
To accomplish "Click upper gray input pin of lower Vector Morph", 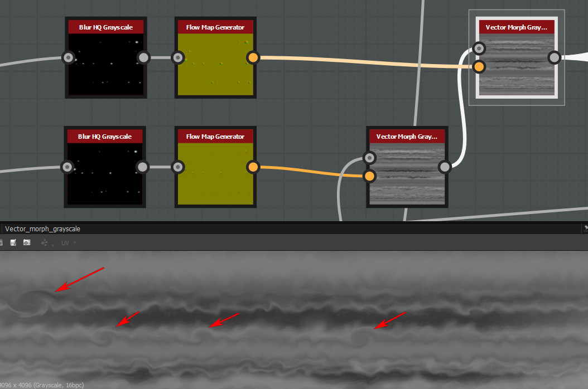I will [x=369, y=158].
